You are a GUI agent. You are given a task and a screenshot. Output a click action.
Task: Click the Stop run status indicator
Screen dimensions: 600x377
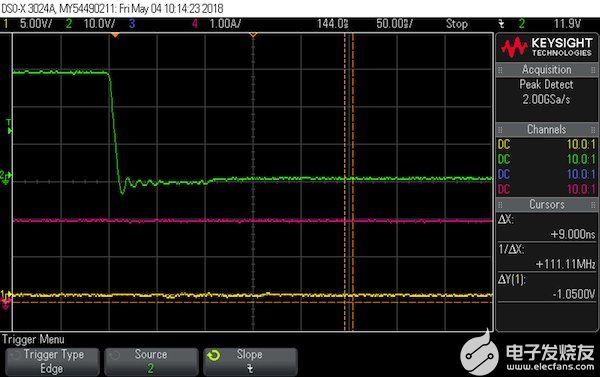[x=457, y=24]
